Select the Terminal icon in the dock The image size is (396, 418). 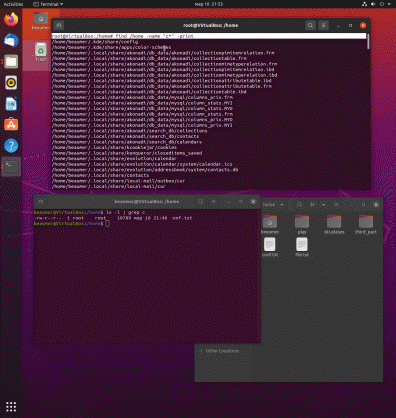point(11,167)
